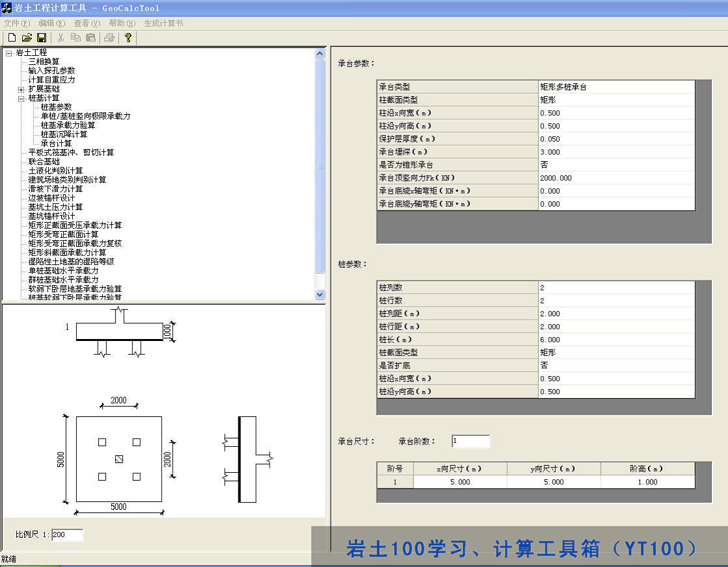Click the 承台埋深 value 3.000

point(617,152)
